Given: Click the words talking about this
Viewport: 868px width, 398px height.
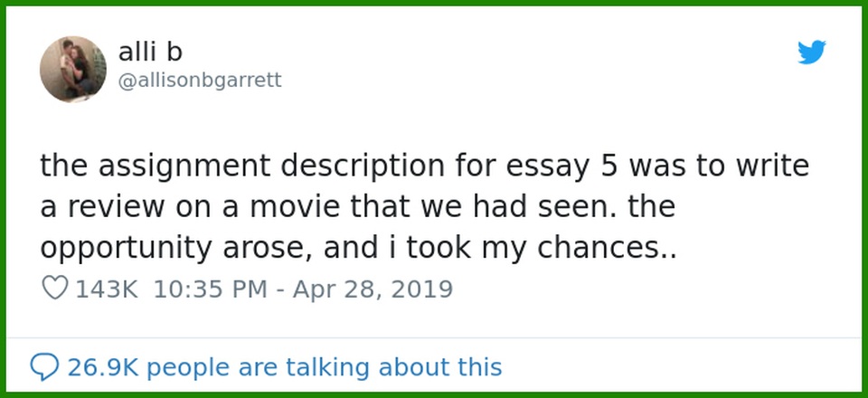Looking at the screenshot, I should 393,367.
